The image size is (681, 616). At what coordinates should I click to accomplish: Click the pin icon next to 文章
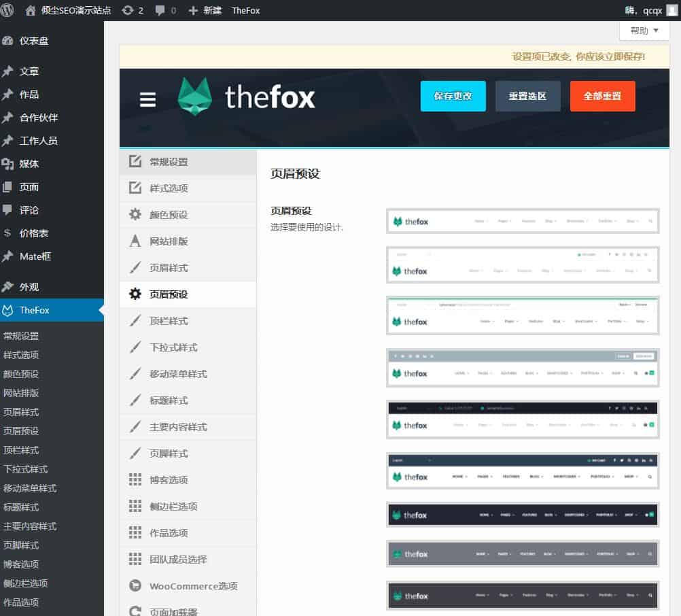pyautogui.click(x=7, y=71)
